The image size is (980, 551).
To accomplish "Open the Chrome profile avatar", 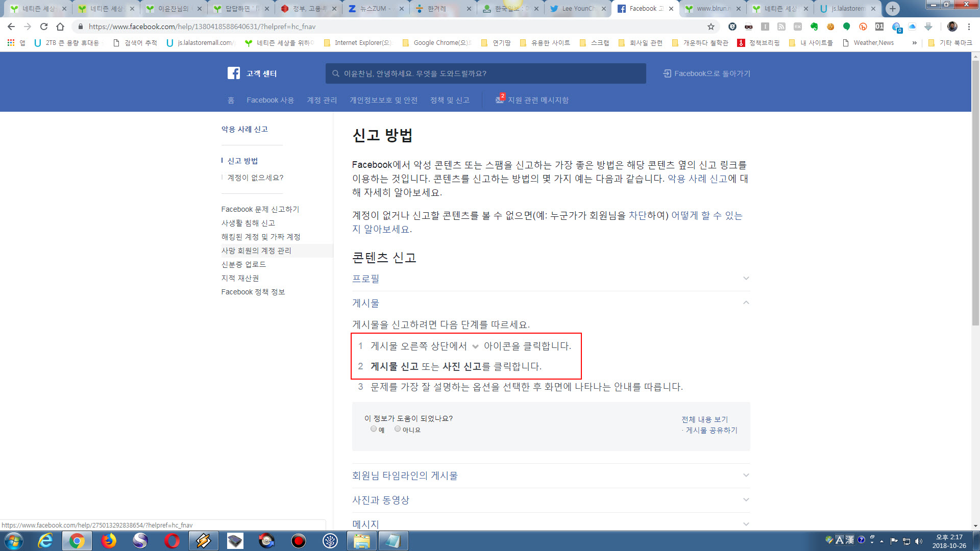I will (952, 27).
